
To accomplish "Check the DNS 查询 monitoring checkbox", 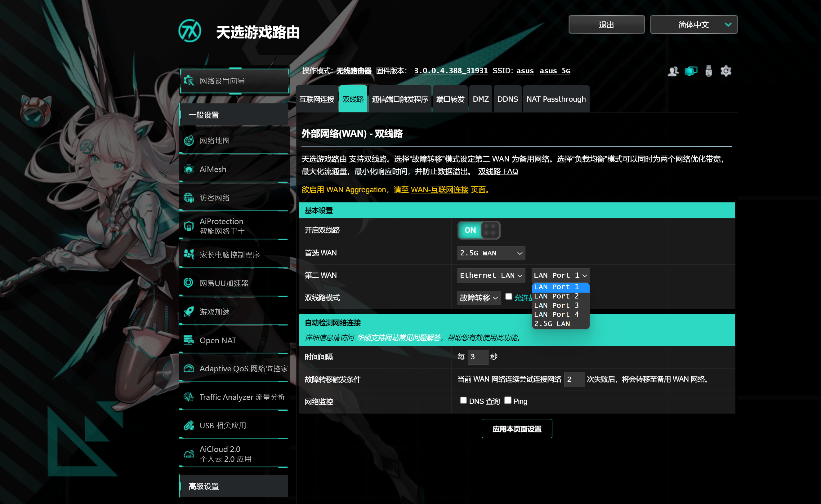I will click(x=463, y=400).
